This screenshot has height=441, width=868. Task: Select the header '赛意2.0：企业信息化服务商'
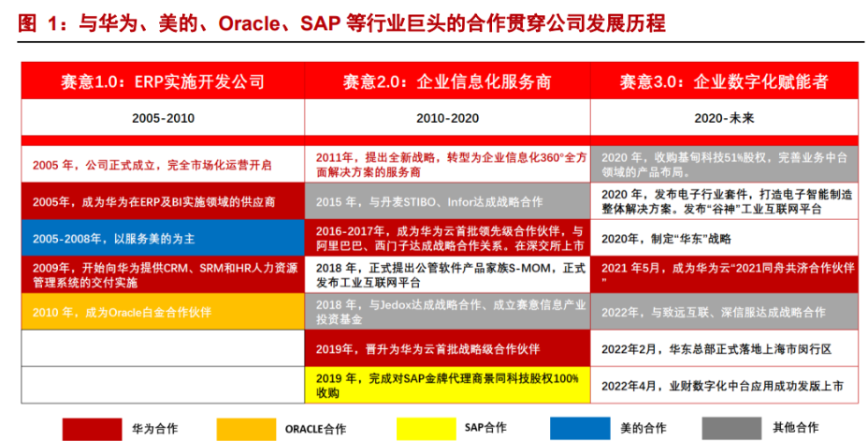pos(447,81)
